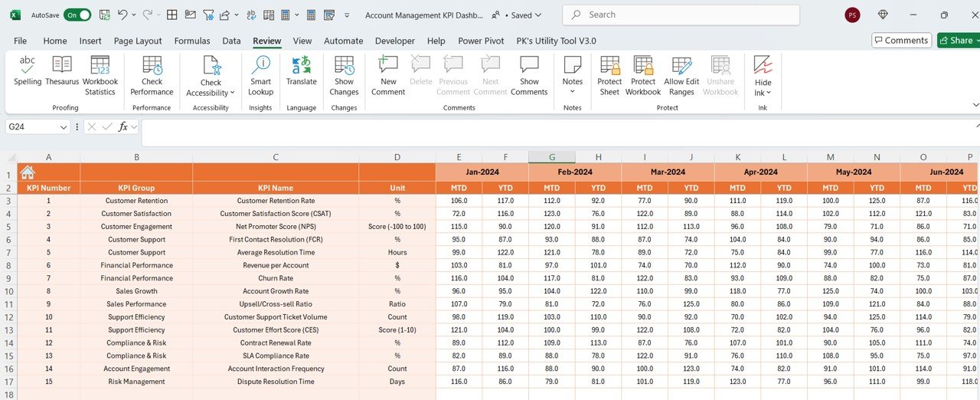The width and height of the screenshot is (980, 400).
Task: Switch to the Formulas tab
Action: coord(192,41)
